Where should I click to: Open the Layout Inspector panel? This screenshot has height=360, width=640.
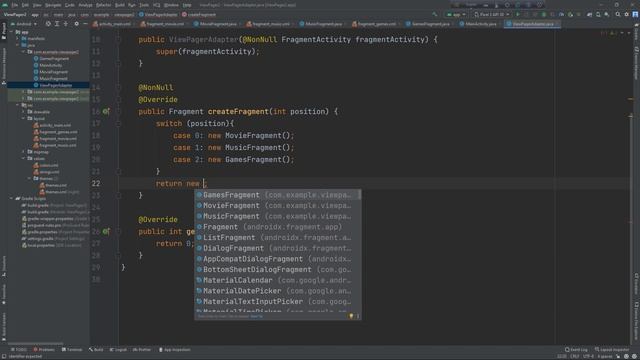coord(612,350)
